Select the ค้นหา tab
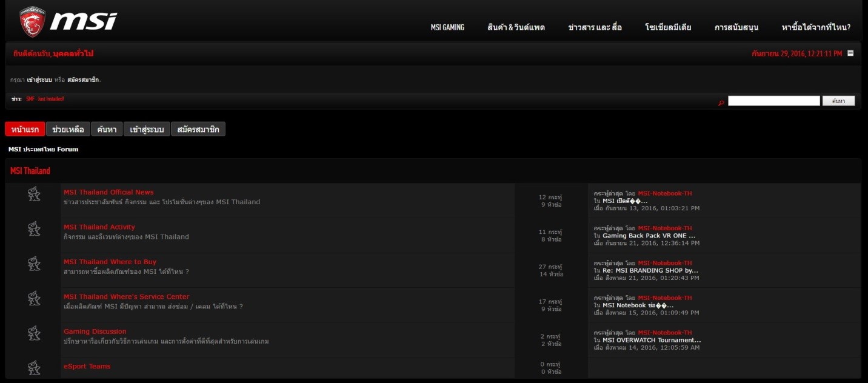 (107, 129)
